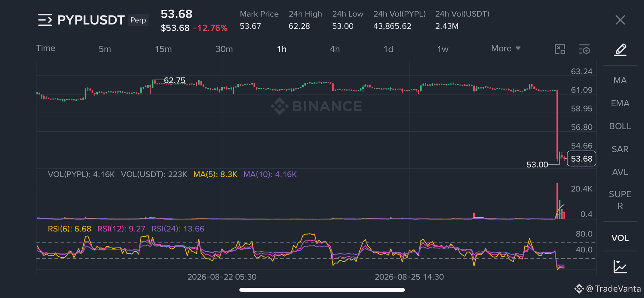Click the VOL(PYPL): 4.16K label
This screenshot has width=644, height=298.
click(x=81, y=174)
